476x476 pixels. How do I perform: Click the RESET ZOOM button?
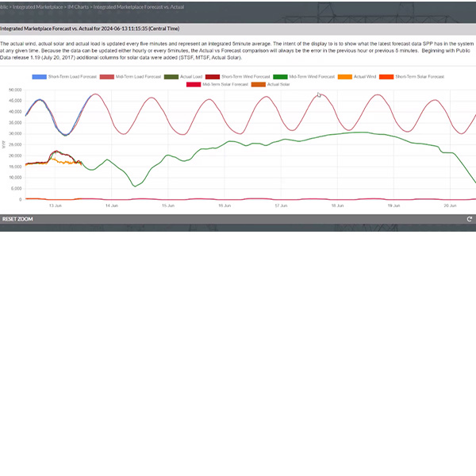(x=17, y=219)
